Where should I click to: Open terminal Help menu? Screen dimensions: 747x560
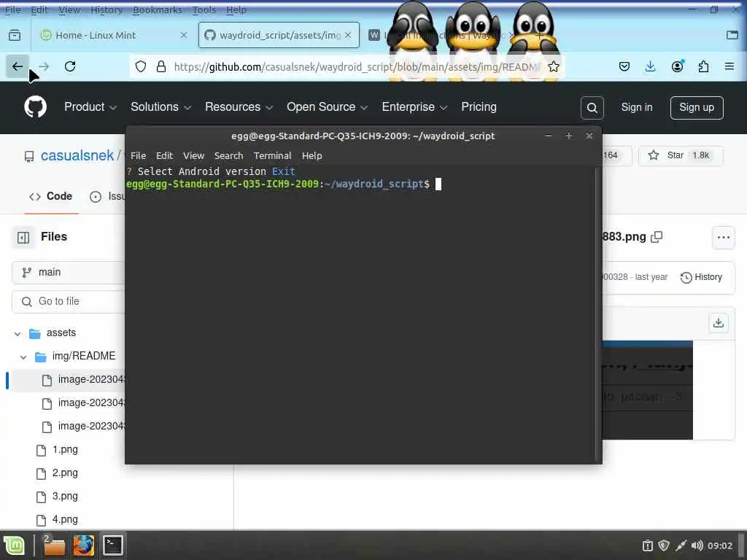click(312, 156)
